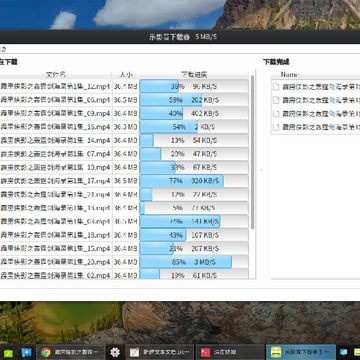Click the 36.5 MB size in _06.mp4 row
The image size is (360, 360).
pyautogui.click(x=125, y=100)
